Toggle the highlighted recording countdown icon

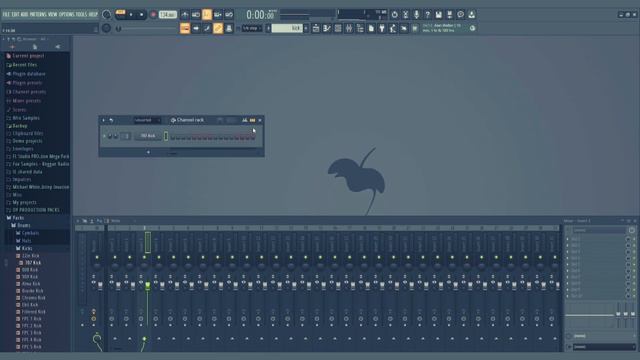(207, 15)
